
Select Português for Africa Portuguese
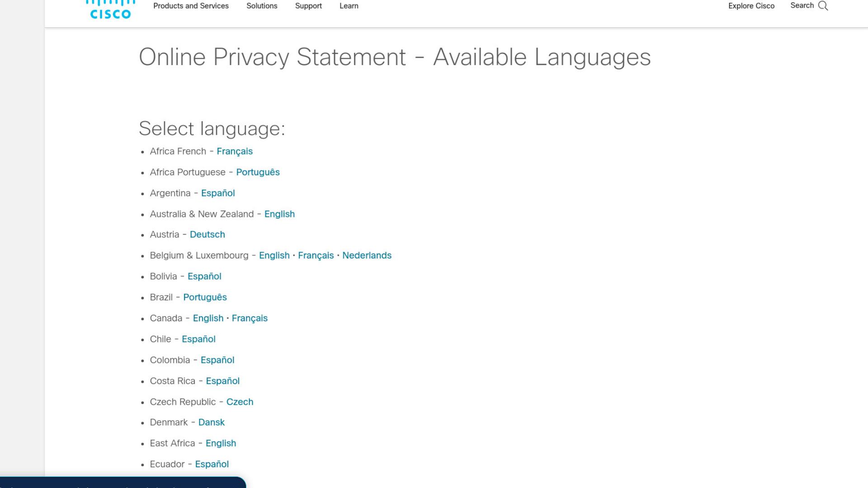coord(258,172)
